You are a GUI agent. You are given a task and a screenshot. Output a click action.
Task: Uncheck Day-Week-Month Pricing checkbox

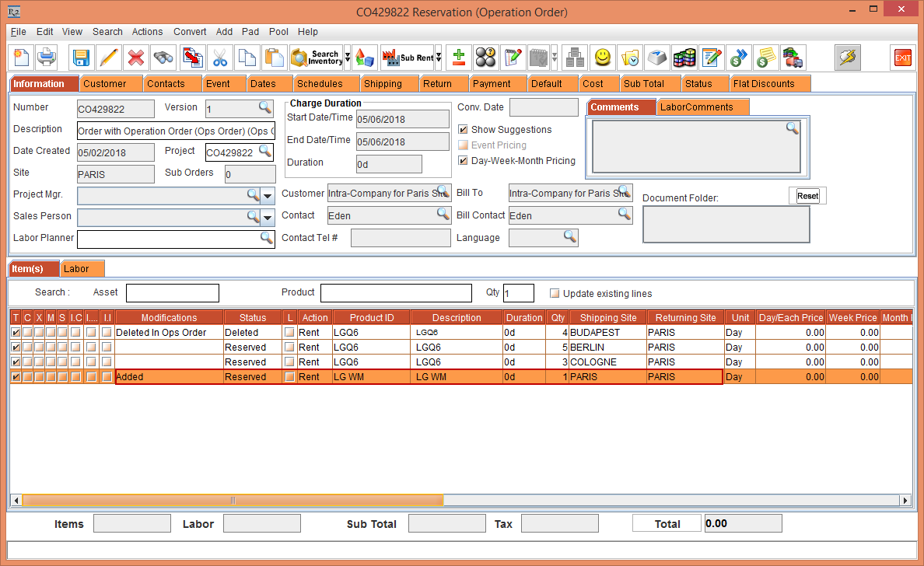464,161
